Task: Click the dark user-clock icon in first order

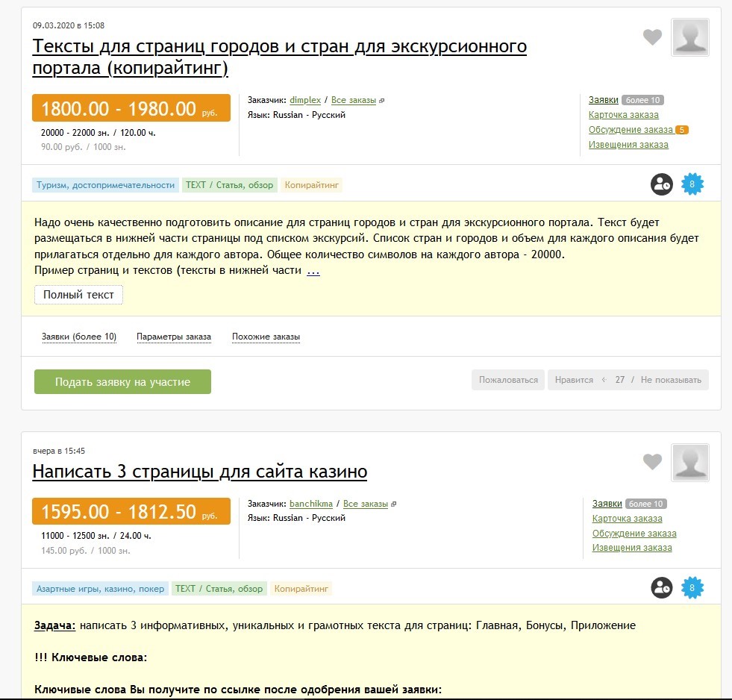Action: click(x=662, y=184)
